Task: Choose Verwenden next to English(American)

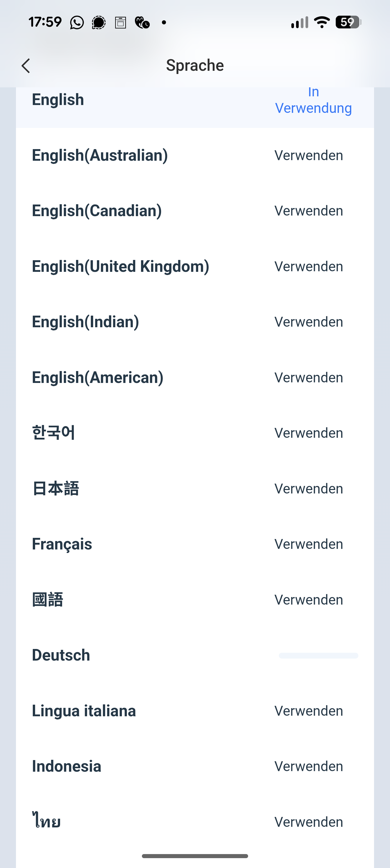Action: pos(309,377)
